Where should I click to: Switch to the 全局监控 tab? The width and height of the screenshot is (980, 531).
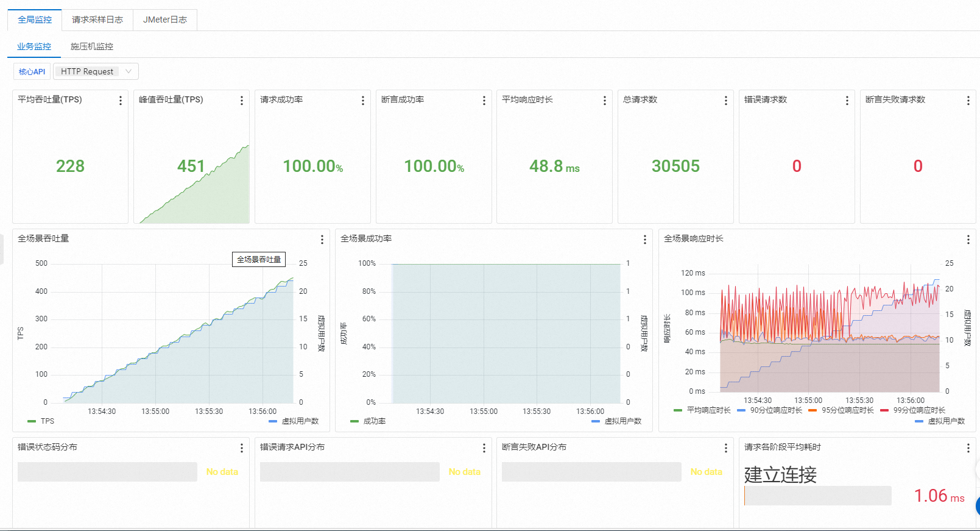(35, 20)
